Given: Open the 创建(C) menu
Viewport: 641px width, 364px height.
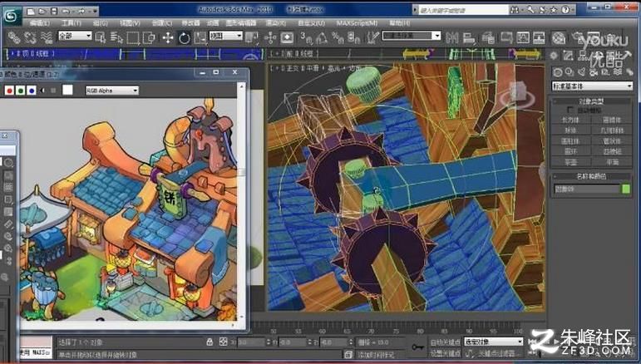Looking at the screenshot, I should [162, 23].
